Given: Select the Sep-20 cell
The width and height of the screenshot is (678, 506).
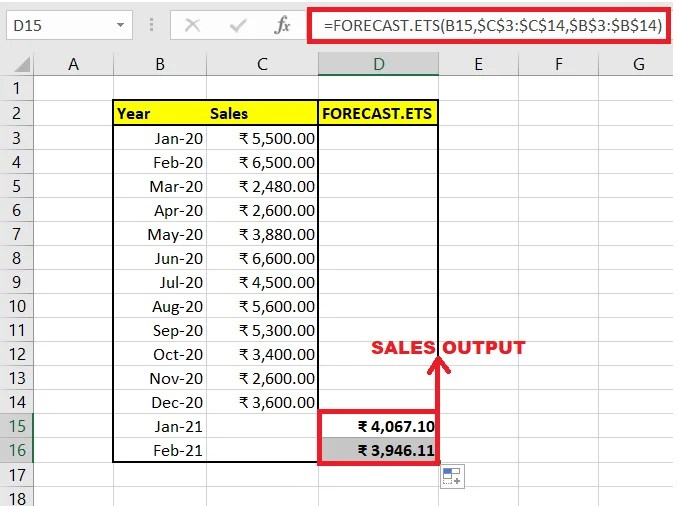Looking at the screenshot, I should (160, 330).
